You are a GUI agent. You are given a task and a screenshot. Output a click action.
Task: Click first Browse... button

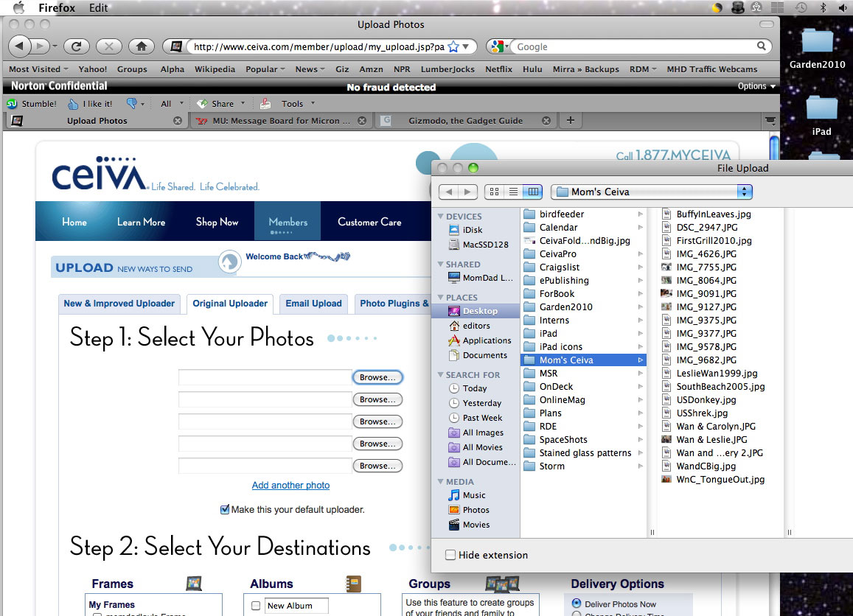(x=377, y=377)
